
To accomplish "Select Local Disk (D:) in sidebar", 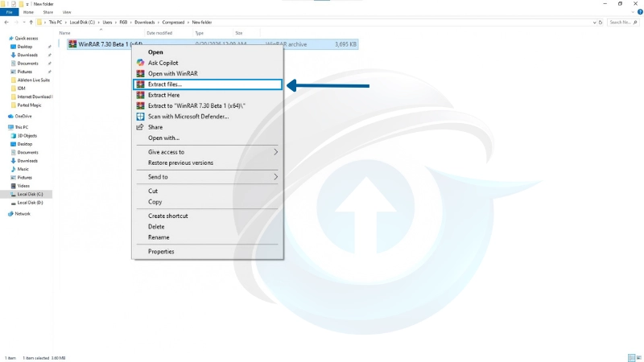I will [30, 203].
